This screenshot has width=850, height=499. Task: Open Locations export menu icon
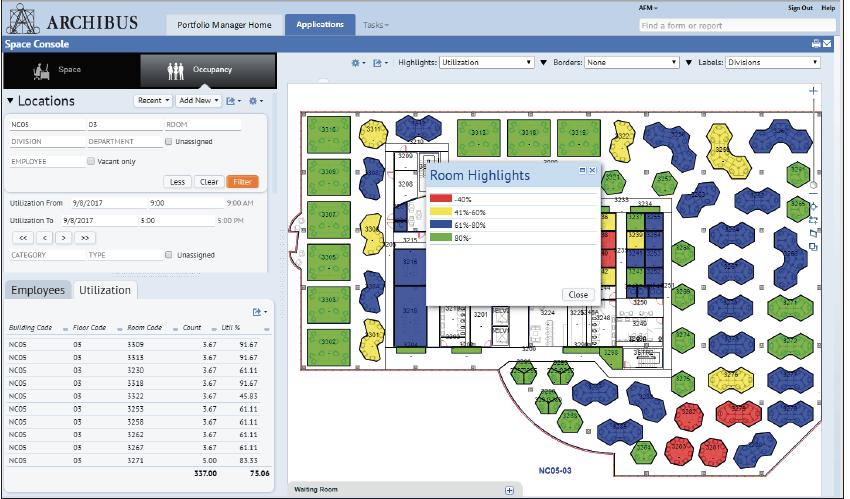point(231,101)
